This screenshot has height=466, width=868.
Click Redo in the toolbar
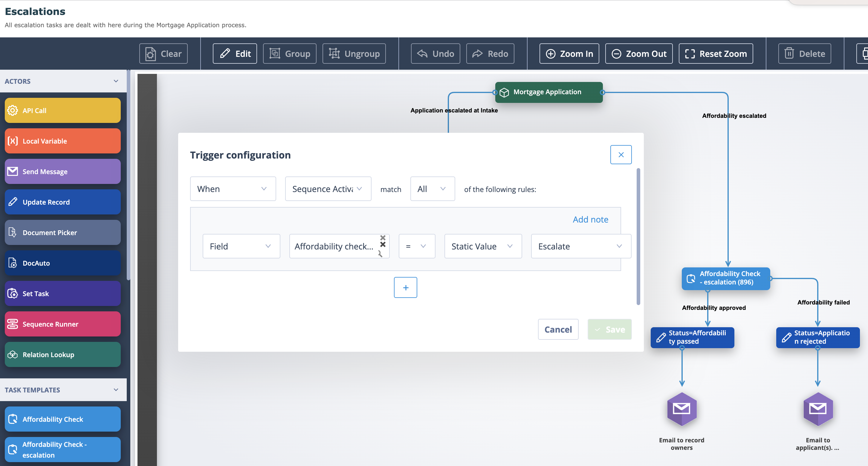tap(490, 54)
